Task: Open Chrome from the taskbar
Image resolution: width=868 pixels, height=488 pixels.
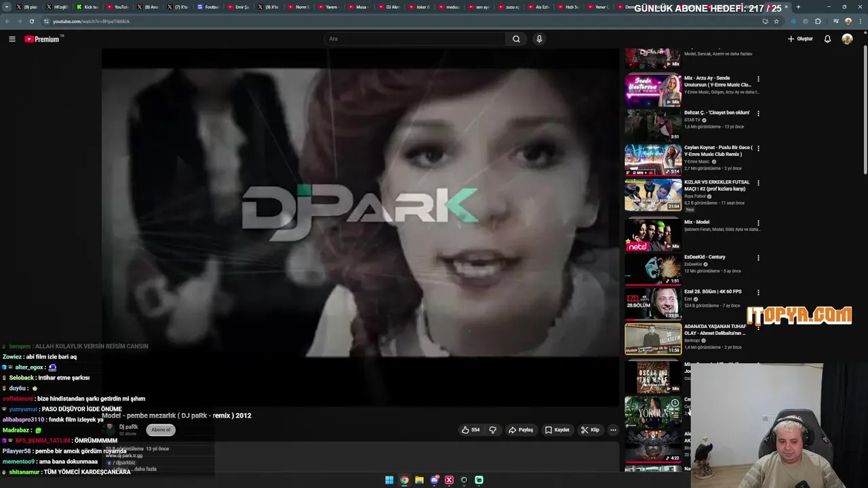Action: (404, 480)
